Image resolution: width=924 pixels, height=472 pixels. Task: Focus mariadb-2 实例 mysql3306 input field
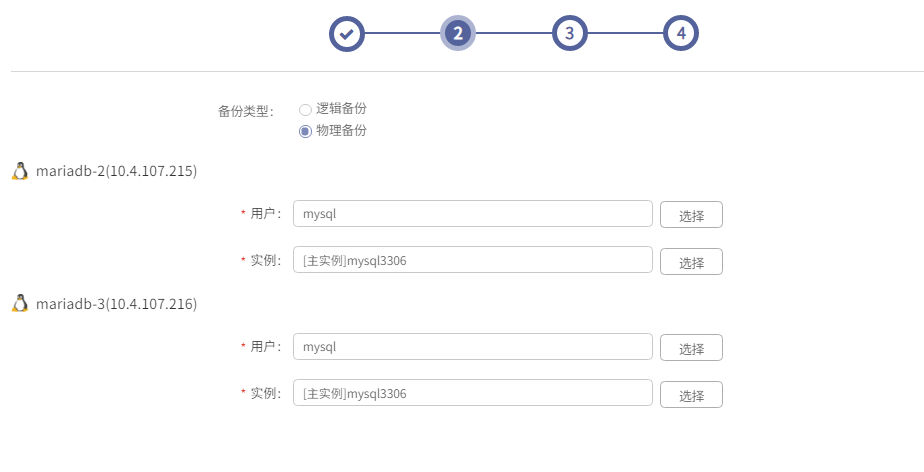(x=473, y=260)
